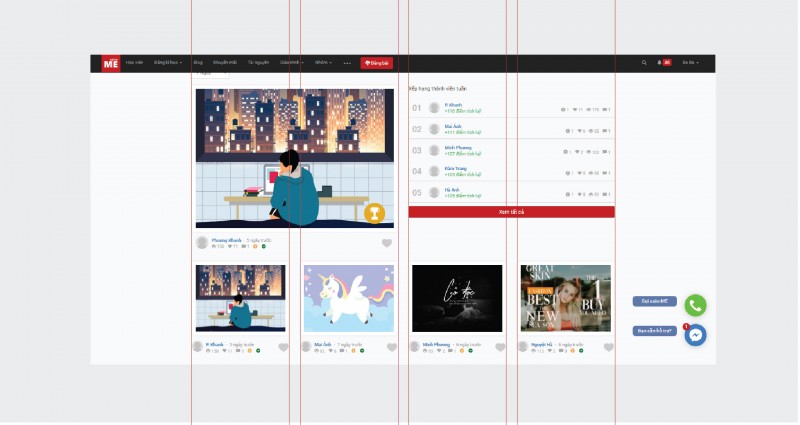Open Mai Anh profile link in ranking
800x425 pixels.
[453, 127]
